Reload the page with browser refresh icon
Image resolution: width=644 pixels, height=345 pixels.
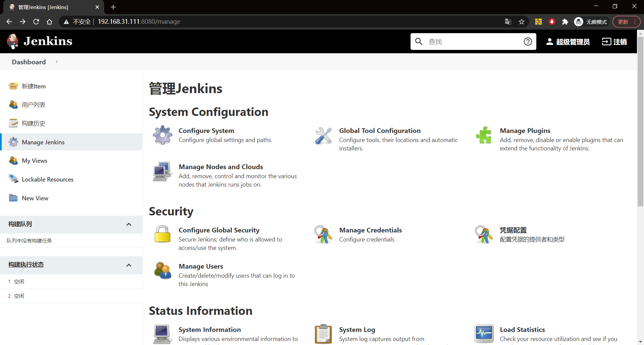tap(36, 22)
